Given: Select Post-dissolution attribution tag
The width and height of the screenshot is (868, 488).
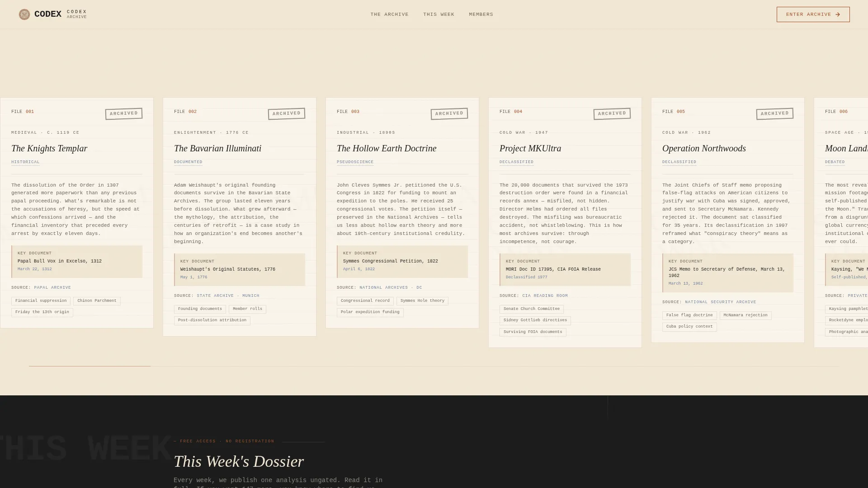Looking at the screenshot, I should point(212,320).
